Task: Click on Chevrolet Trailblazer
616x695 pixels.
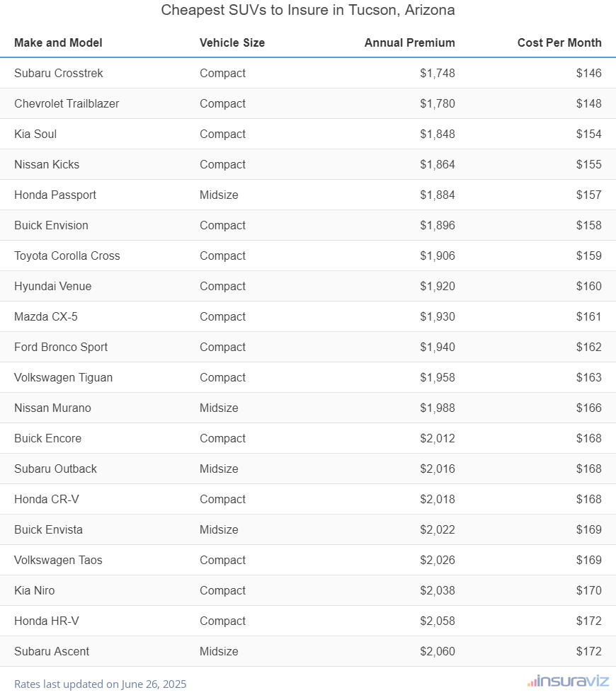Action: pyautogui.click(x=67, y=103)
